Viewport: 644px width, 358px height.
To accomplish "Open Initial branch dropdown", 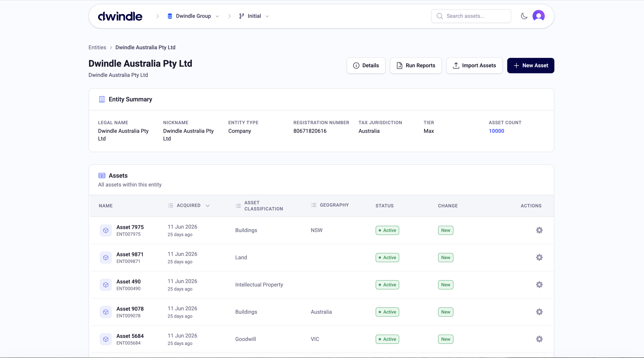I will [254, 16].
